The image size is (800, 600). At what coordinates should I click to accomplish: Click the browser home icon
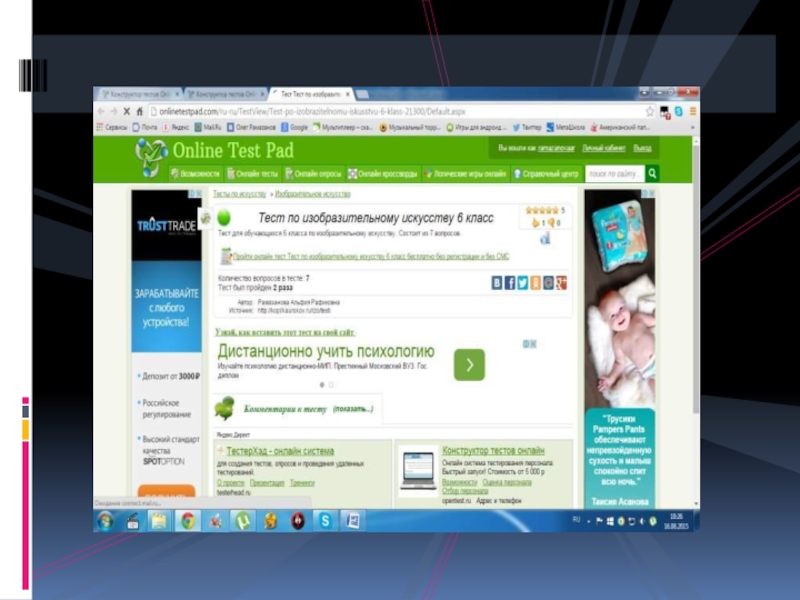[x=139, y=111]
